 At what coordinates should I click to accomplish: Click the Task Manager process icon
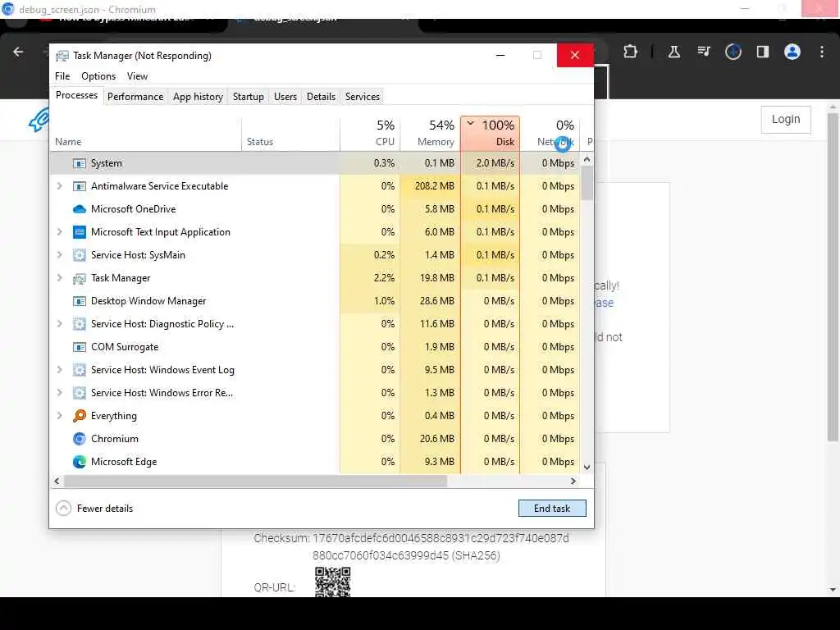[80, 278]
